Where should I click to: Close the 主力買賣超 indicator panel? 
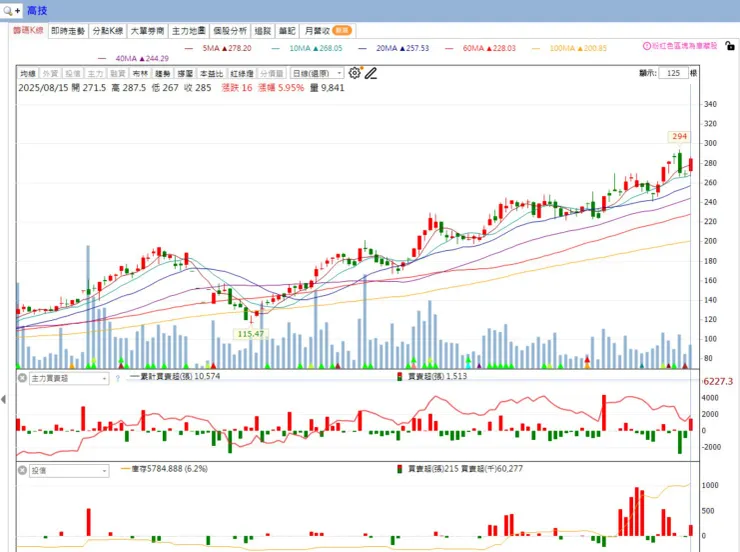tap(22, 378)
